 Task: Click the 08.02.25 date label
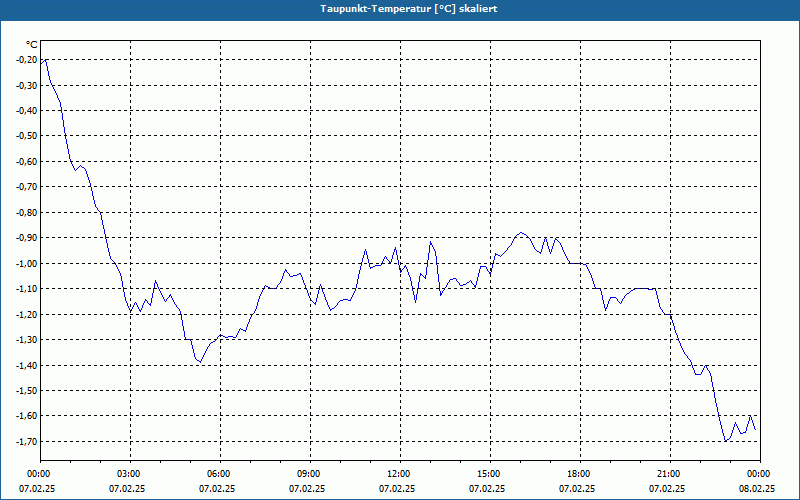(757, 488)
